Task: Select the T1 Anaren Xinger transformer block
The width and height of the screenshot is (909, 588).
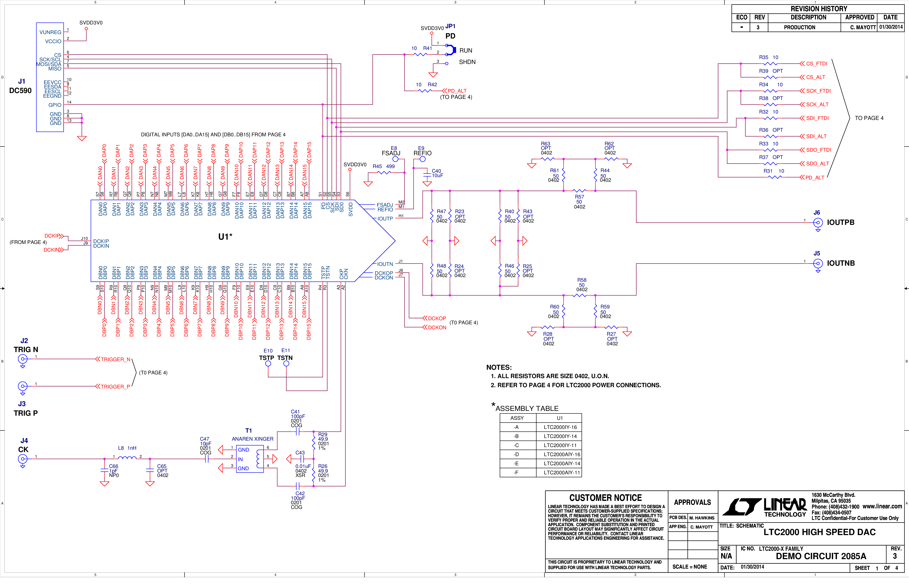Action: tap(250, 459)
